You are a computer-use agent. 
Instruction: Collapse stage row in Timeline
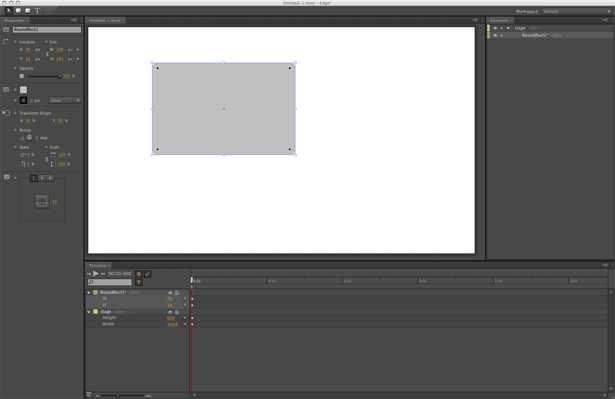(x=89, y=312)
